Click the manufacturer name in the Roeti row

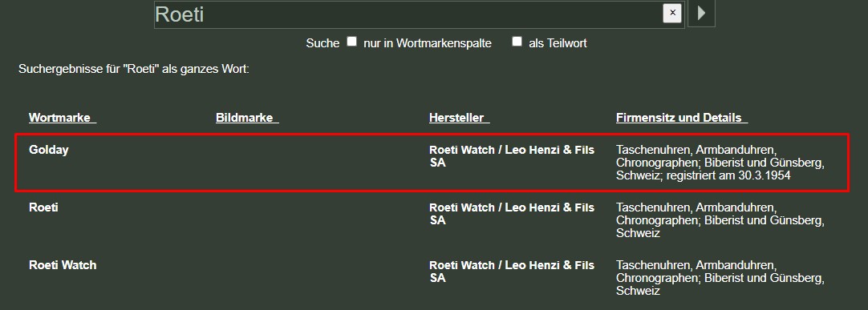click(512, 214)
